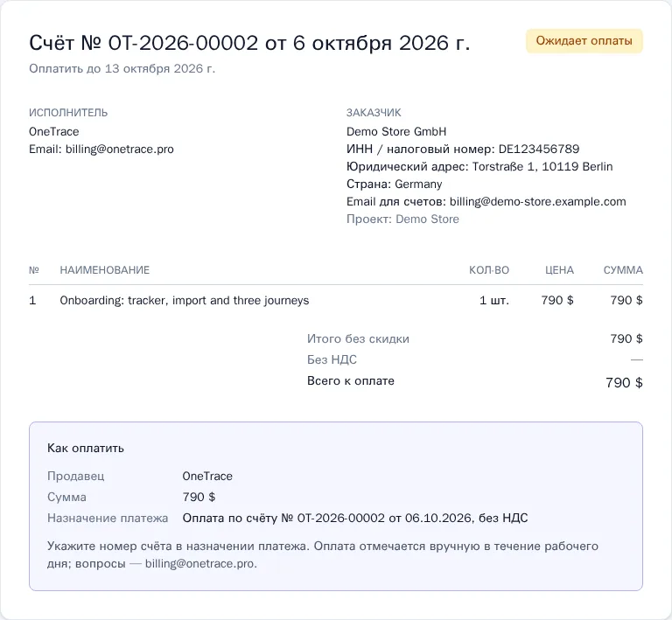Image resolution: width=672 pixels, height=620 pixels.
Task: Click the billing@demo-store.example.com email
Action: point(537,202)
